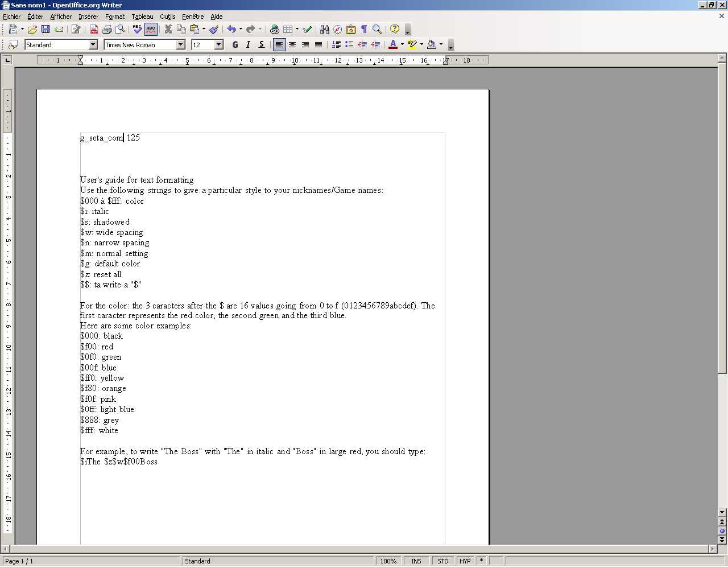Expand the paragraph style Standard dropdown
728x568 pixels.
point(93,44)
